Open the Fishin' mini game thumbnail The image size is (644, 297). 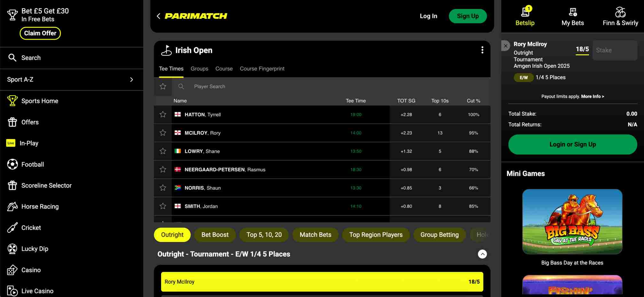point(572,285)
